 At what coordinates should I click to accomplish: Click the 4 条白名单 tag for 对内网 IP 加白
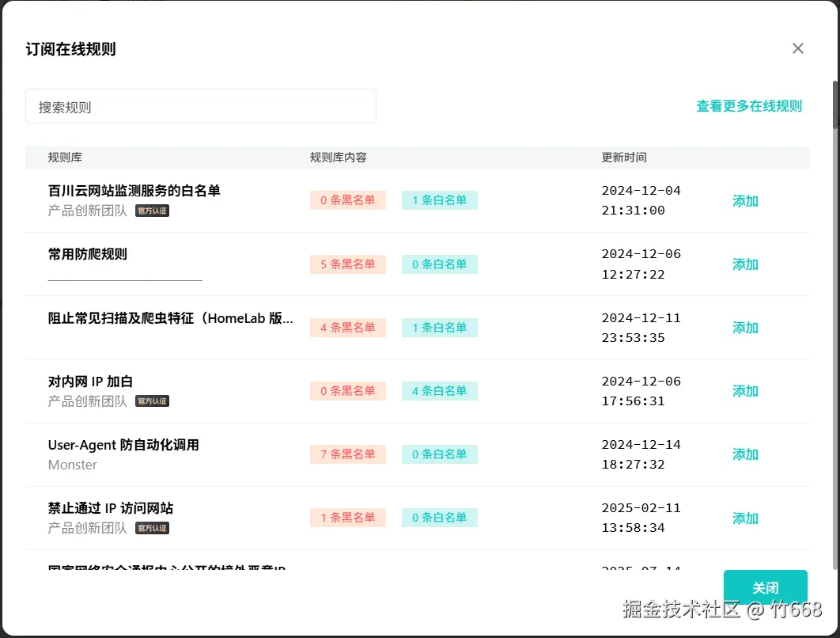click(x=440, y=390)
